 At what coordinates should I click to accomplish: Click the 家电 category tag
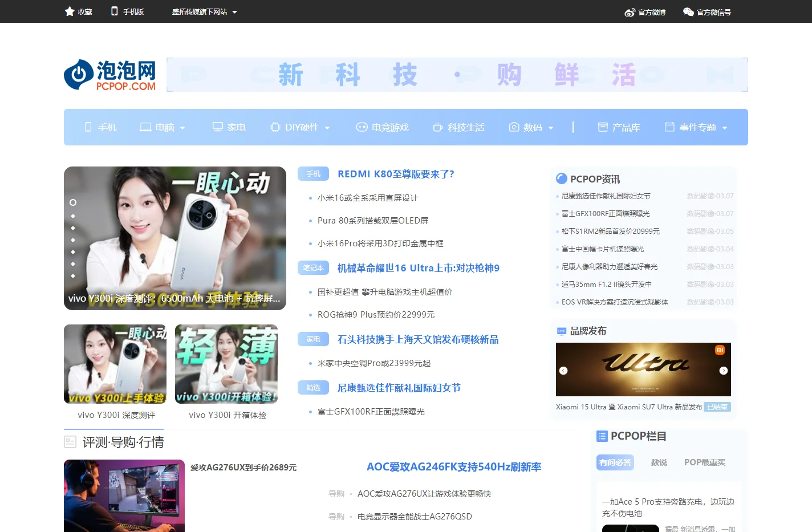314,339
